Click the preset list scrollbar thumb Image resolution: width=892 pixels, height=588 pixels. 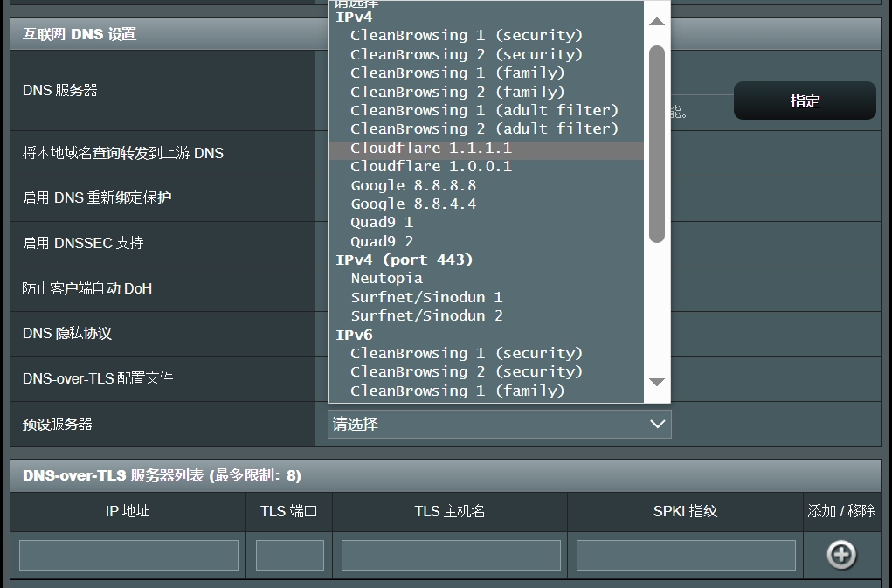click(x=657, y=144)
